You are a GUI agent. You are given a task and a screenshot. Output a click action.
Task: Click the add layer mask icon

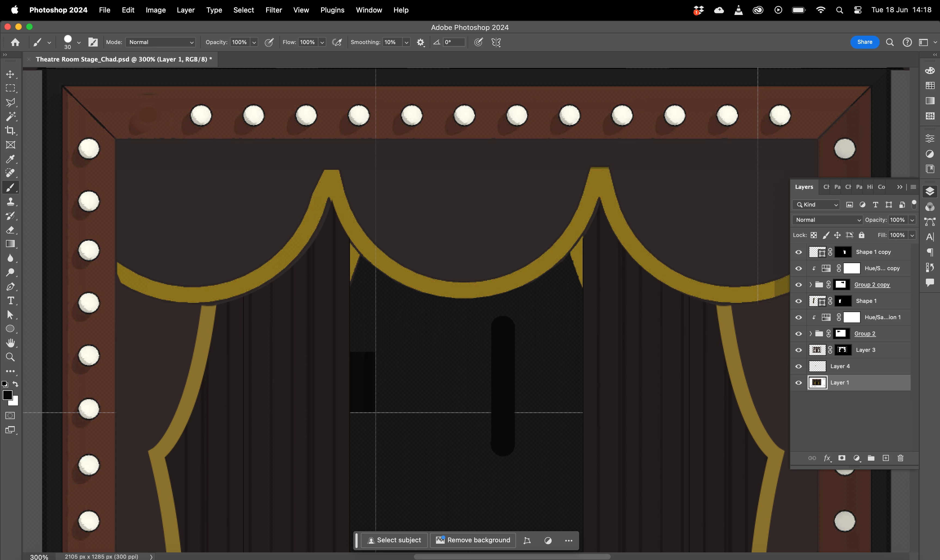(841, 458)
